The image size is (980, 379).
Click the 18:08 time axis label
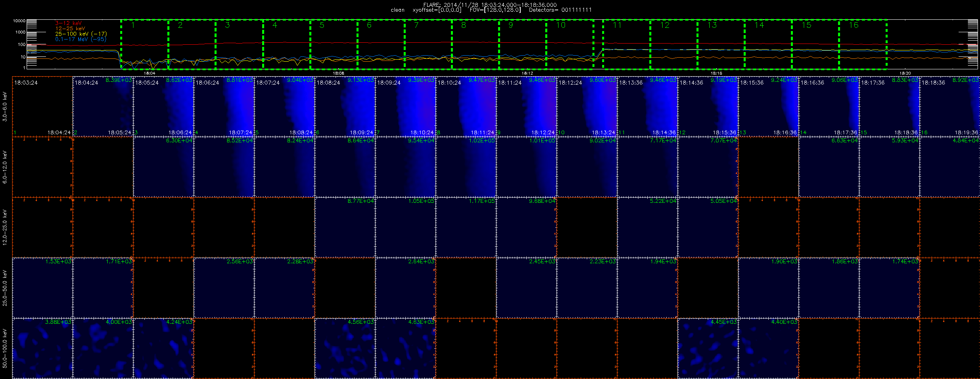pos(338,73)
